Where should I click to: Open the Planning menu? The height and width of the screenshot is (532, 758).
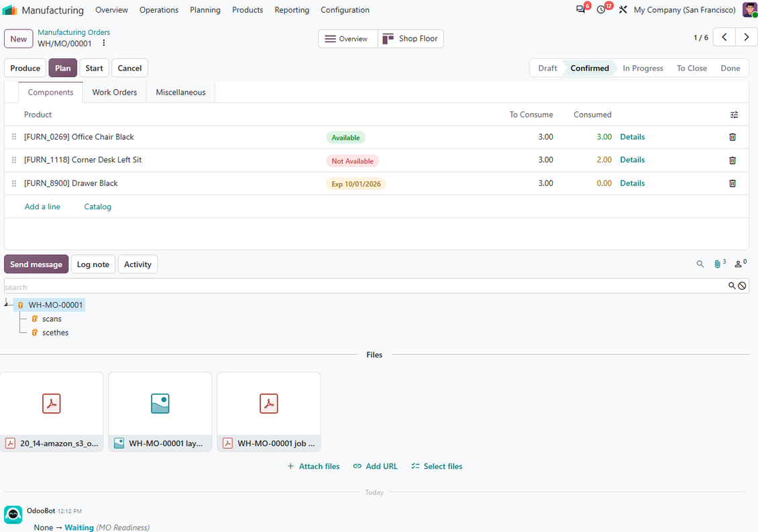coord(205,9)
